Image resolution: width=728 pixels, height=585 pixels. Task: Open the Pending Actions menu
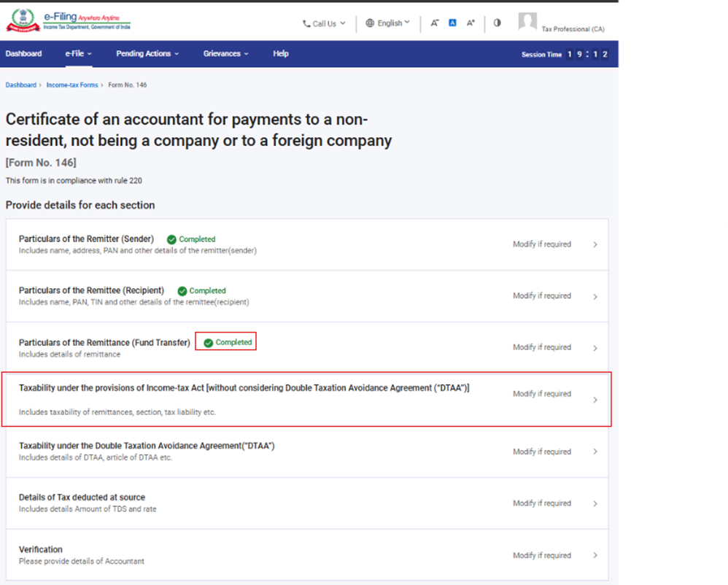point(147,54)
